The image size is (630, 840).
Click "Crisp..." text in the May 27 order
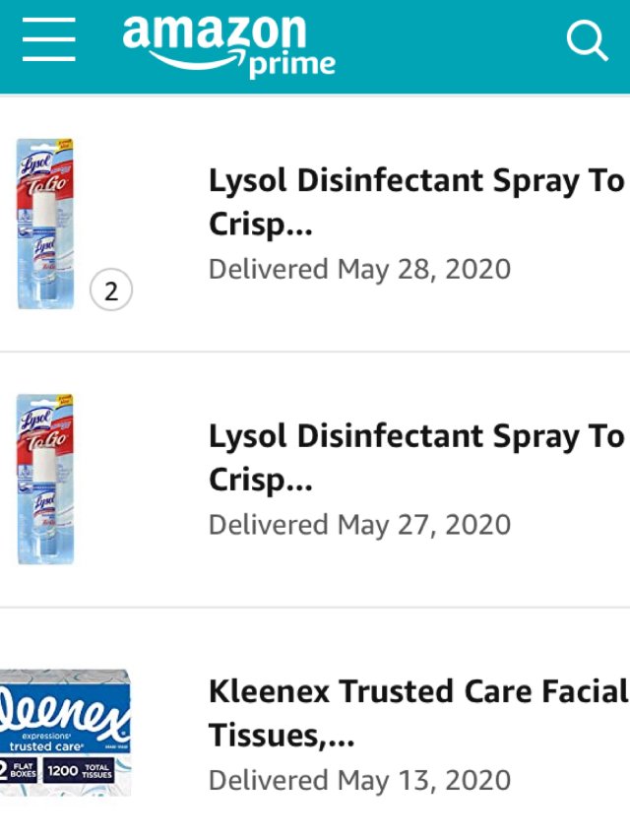coord(261,481)
